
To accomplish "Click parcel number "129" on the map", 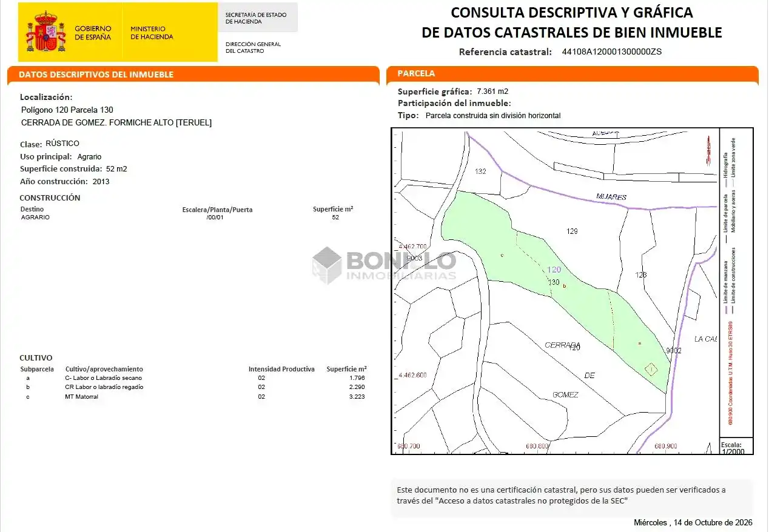I will 572,231.
